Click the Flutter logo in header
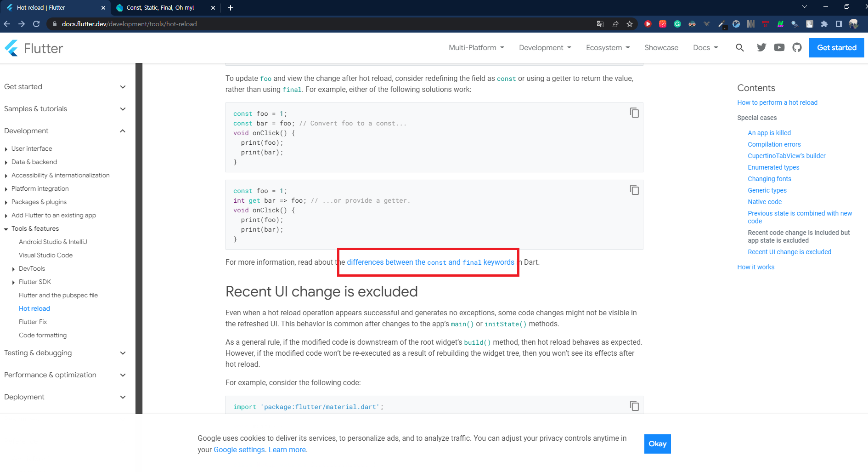868x472 pixels. coord(34,48)
